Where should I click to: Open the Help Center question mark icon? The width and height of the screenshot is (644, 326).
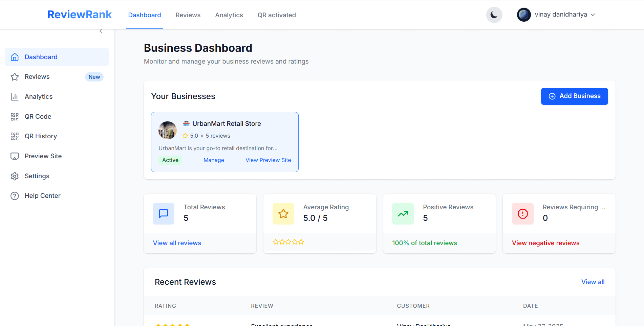pyautogui.click(x=15, y=195)
